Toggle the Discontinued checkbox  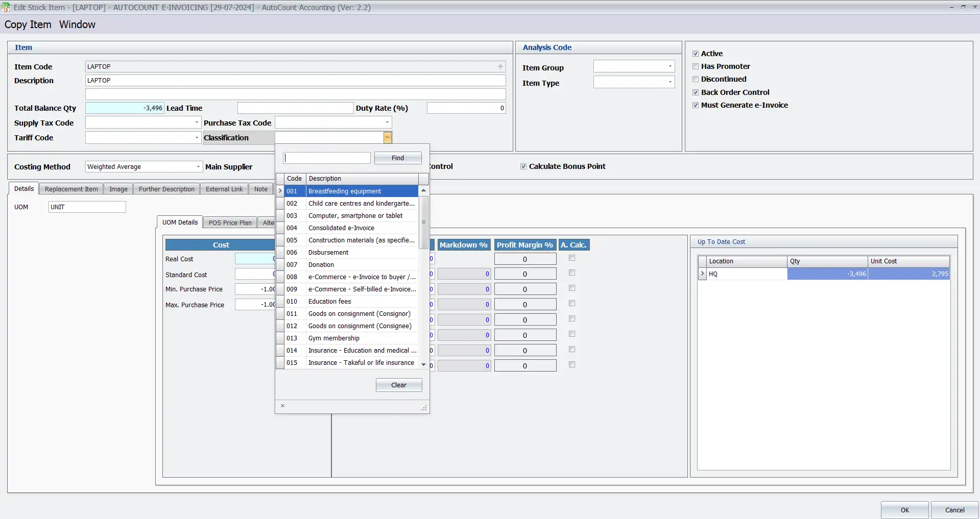click(x=696, y=79)
